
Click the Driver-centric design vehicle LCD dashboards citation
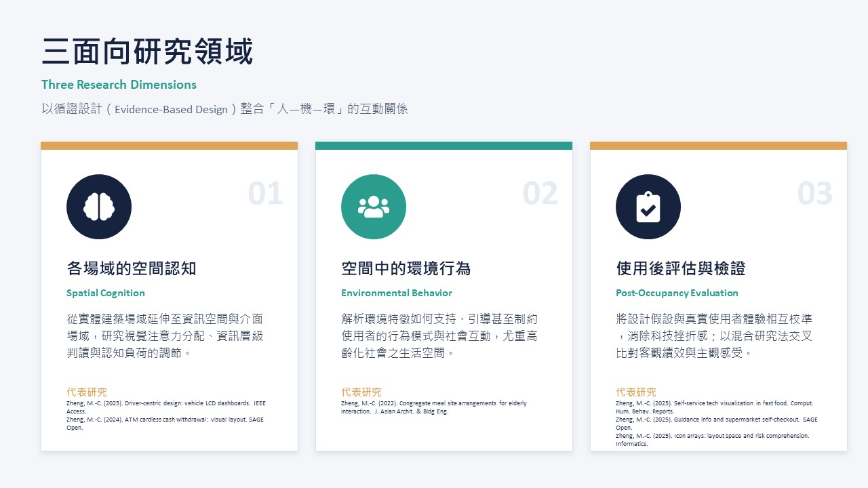point(166,407)
